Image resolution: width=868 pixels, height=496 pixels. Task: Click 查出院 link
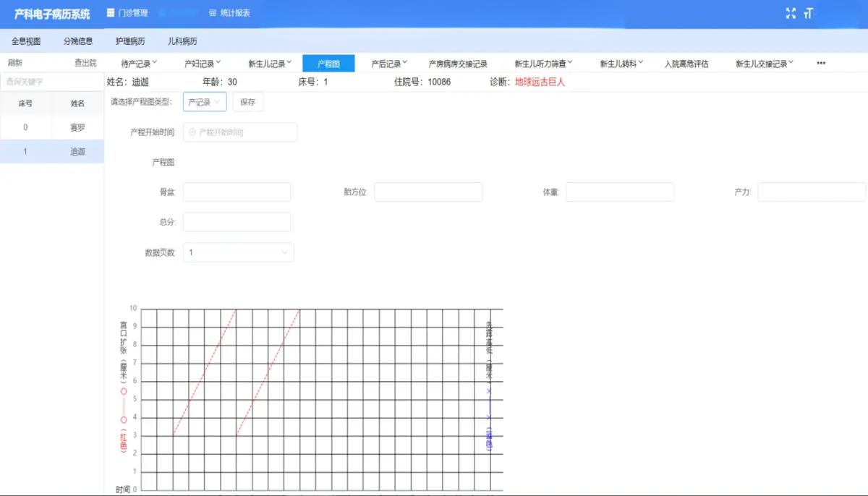(85, 63)
